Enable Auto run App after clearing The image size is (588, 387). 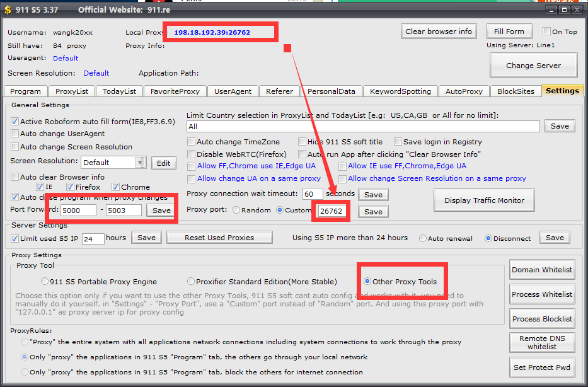click(x=303, y=154)
